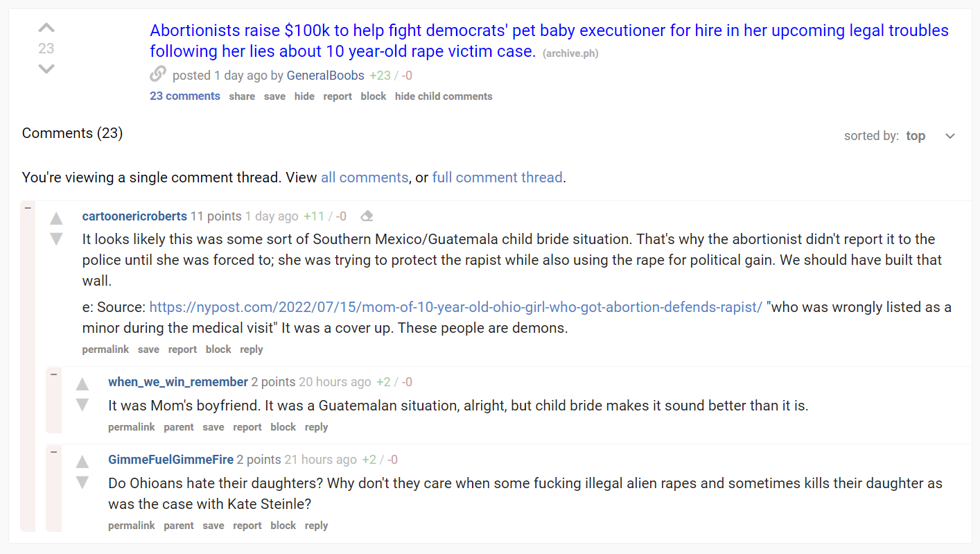Open the full comment thread link

[x=497, y=178]
